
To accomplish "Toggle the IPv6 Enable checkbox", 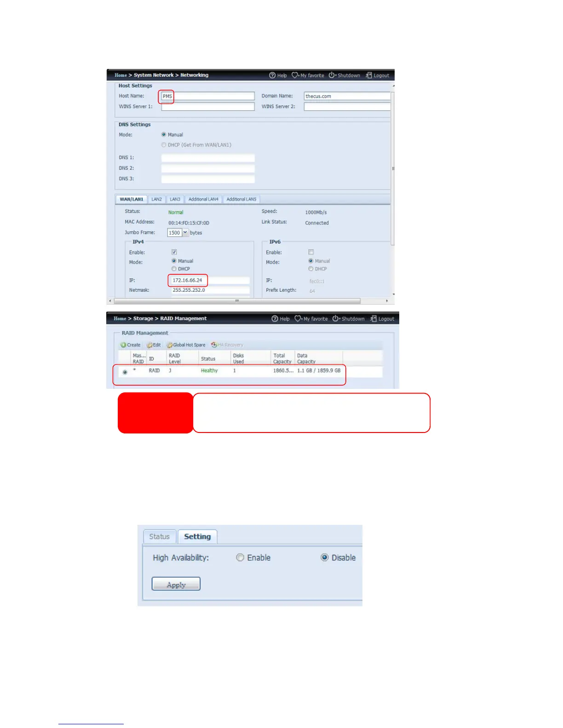I will point(311,252).
